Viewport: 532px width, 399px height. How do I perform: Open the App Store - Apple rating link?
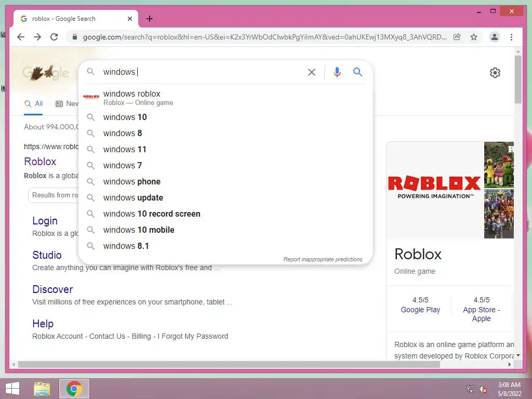tap(481, 314)
